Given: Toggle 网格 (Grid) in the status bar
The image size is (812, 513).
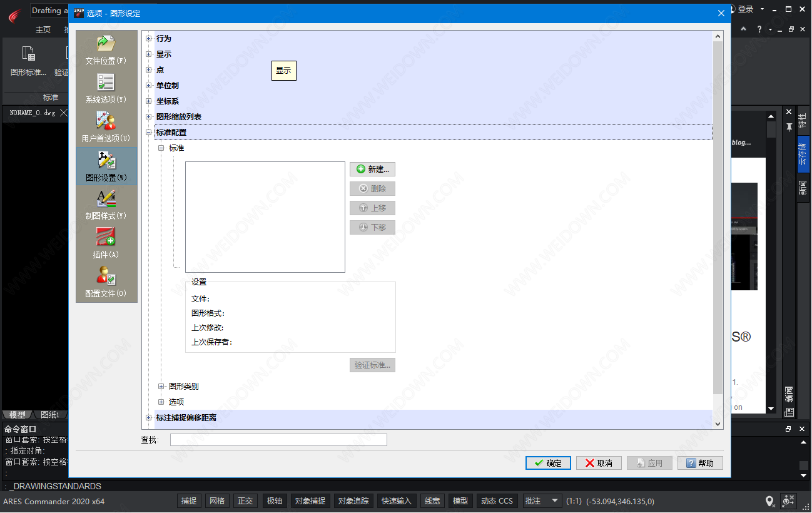Looking at the screenshot, I should click(x=216, y=501).
